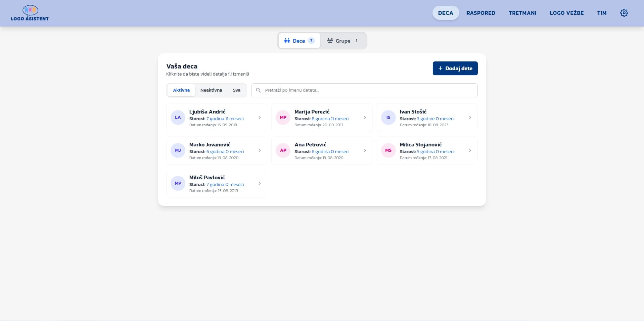Expand Ljubiša Andrić card chevron
Image resolution: width=644 pixels, height=321 pixels.
pyautogui.click(x=260, y=118)
